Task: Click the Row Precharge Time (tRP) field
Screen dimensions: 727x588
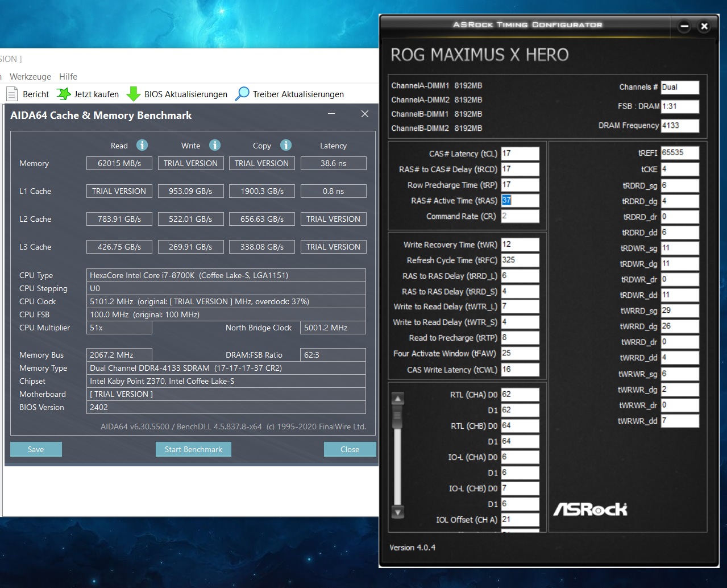Action: [520, 185]
